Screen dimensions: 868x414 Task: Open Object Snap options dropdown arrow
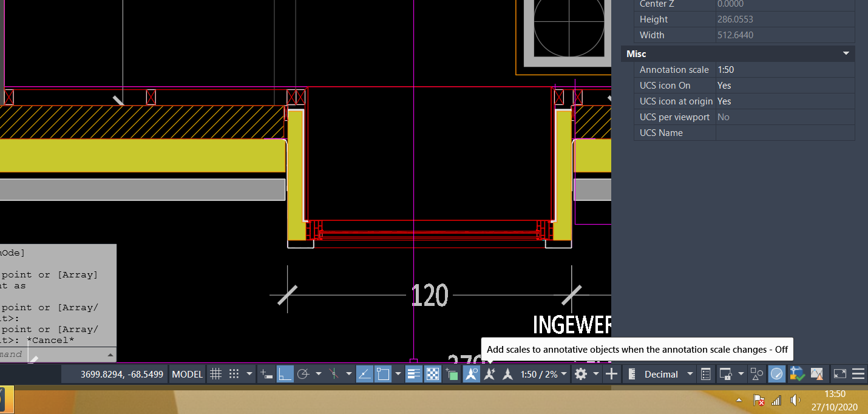[x=398, y=374]
